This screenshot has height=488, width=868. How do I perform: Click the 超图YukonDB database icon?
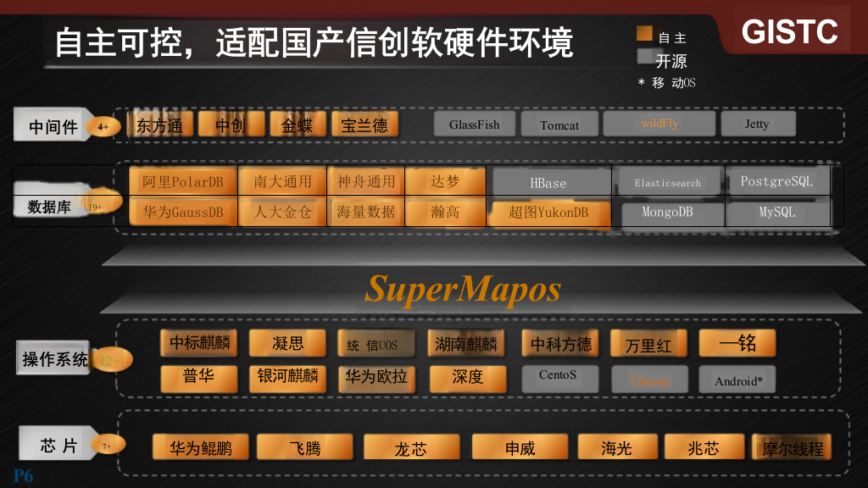548,213
